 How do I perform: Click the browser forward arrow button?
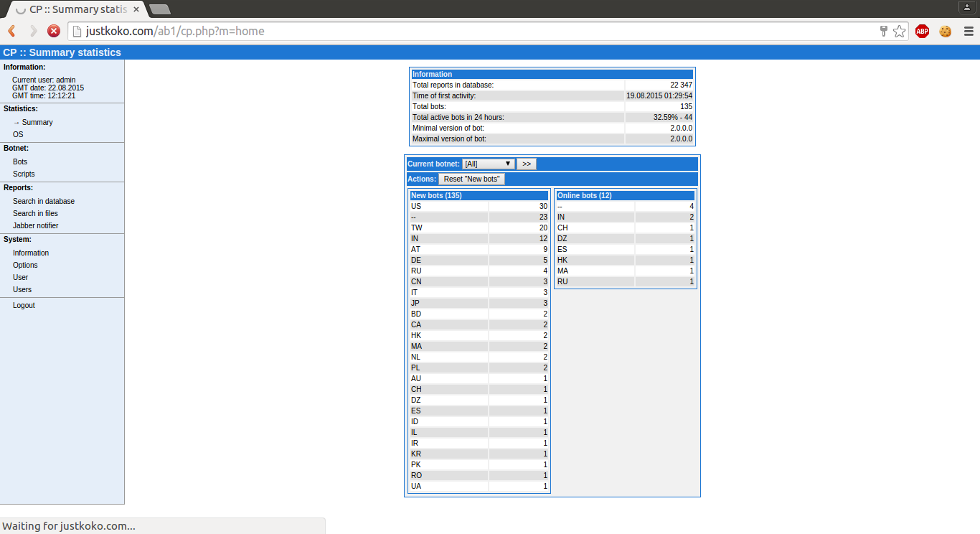point(33,31)
